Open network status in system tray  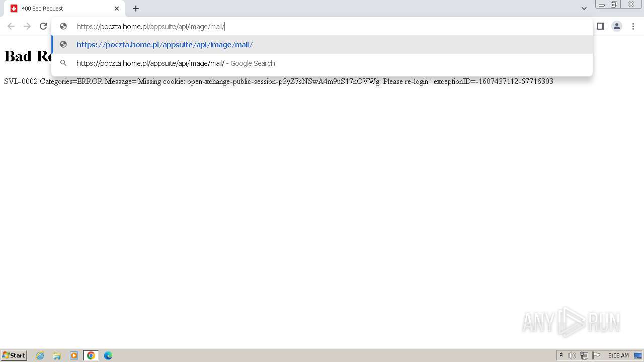(x=584, y=355)
